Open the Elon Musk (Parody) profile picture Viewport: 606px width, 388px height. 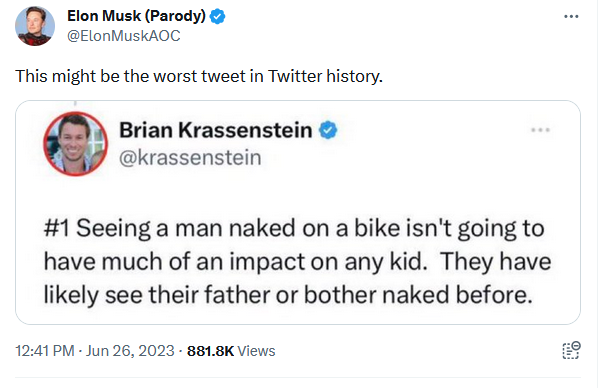click(35, 26)
